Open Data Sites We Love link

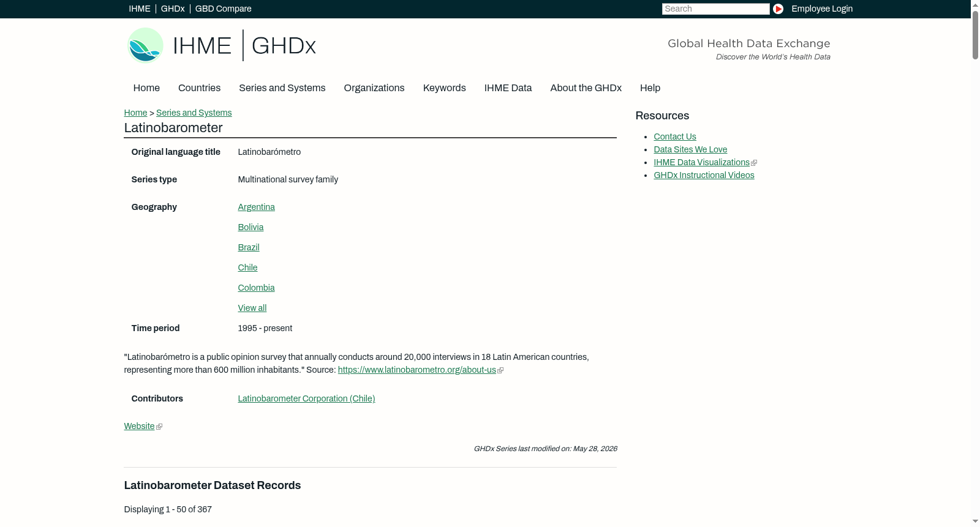pyautogui.click(x=690, y=149)
